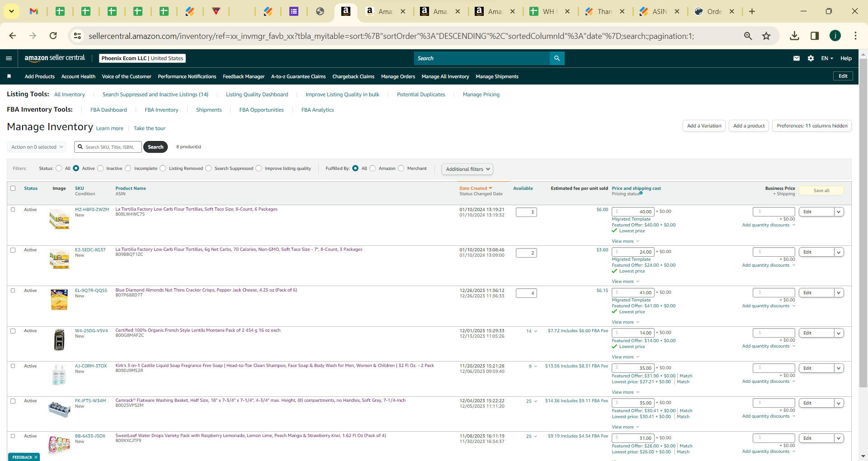868x461 pixels.
Task: Open Add Products menu item
Action: point(40,76)
